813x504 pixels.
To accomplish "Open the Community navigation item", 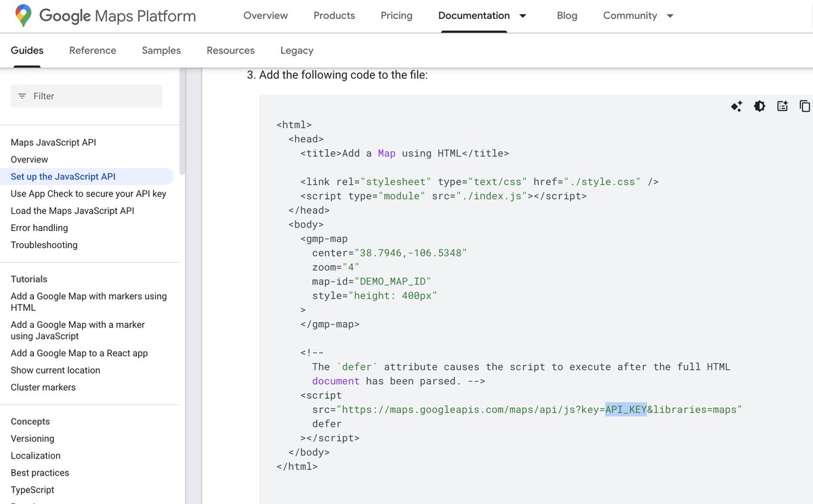I will (630, 16).
